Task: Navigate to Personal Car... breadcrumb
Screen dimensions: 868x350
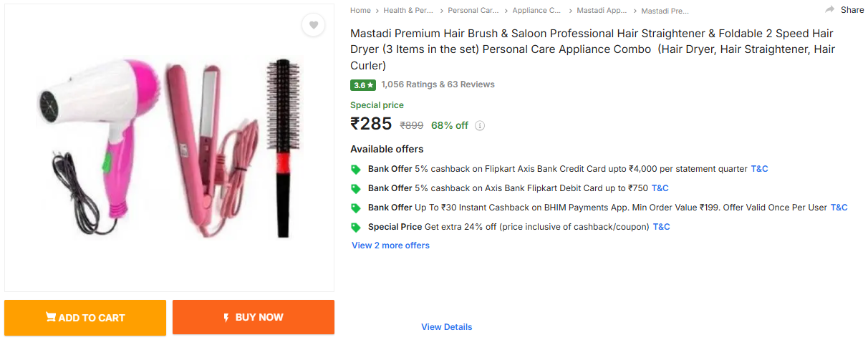Action: [x=473, y=11]
